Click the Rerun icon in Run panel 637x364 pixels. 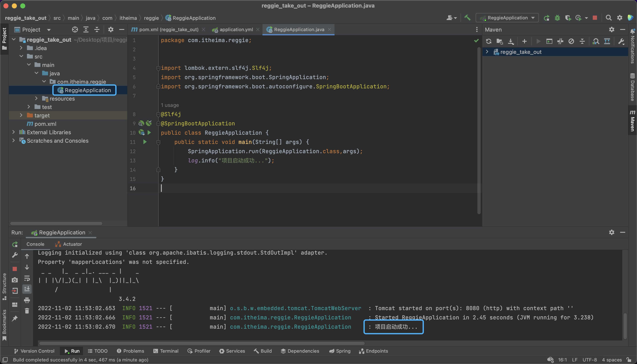pos(15,244)
